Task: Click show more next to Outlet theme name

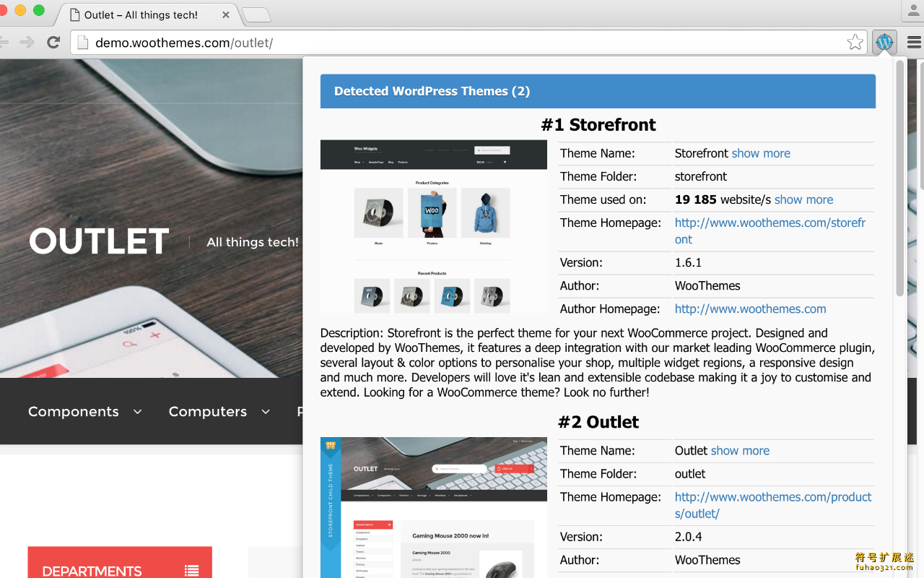Action: (x=740, y=450)
